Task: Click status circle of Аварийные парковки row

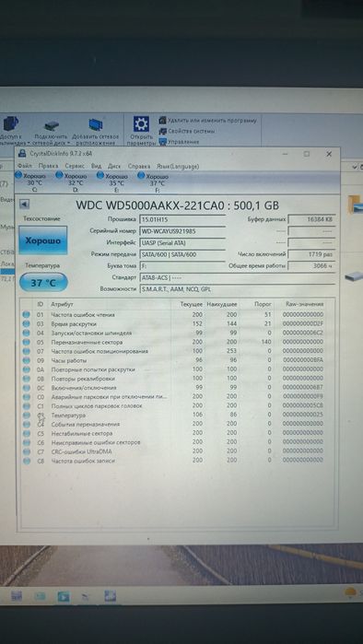Action: pyautogui.click(x=27, y=397)
